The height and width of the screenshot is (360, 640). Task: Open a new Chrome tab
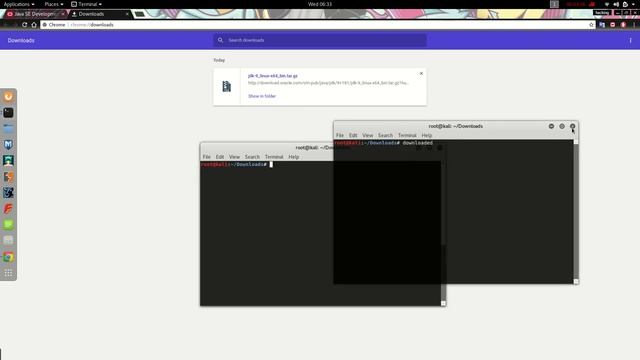tap(140, 14)
